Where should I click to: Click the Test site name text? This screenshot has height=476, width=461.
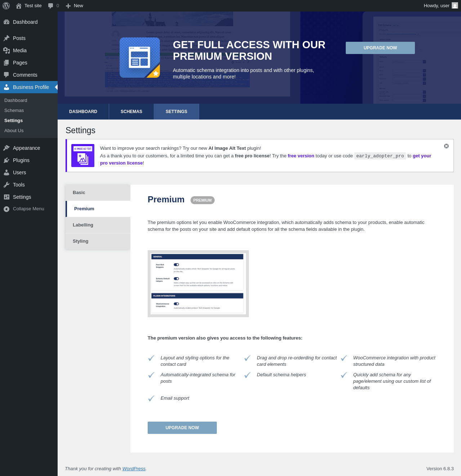coord(33,6)
